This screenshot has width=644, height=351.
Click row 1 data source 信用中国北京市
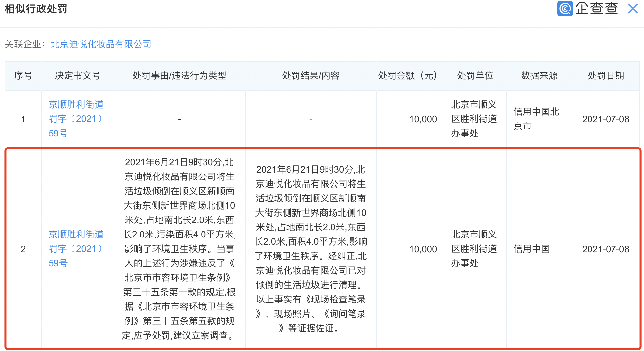(x=536, y=119)
